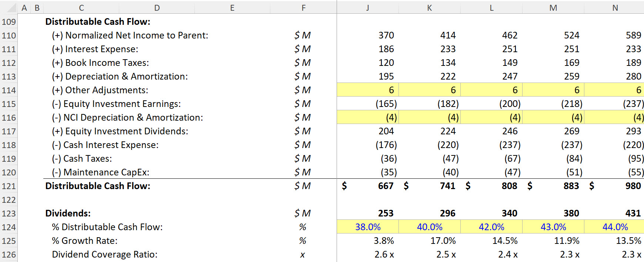Click '(+) Equity Investment Dividends:' label
This screenshot has height=262, width=644.
point(120,131)
